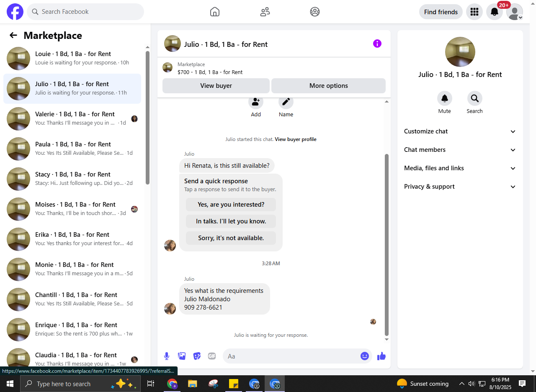Open the account profile avatar menu
Image resolution: width=536 pixels, height=392 pixels.
515,12
